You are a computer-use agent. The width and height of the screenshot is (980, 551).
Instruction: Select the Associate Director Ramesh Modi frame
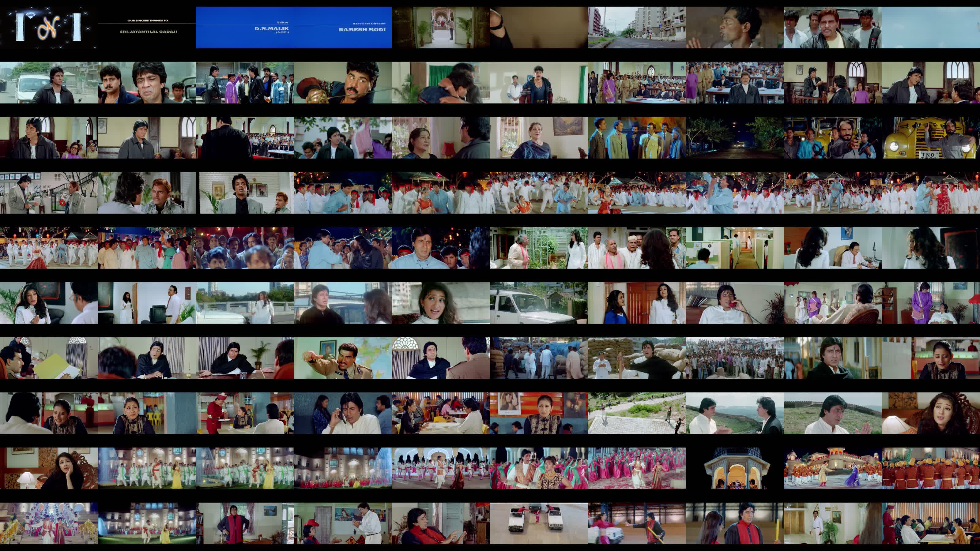(x=343, y=27)
